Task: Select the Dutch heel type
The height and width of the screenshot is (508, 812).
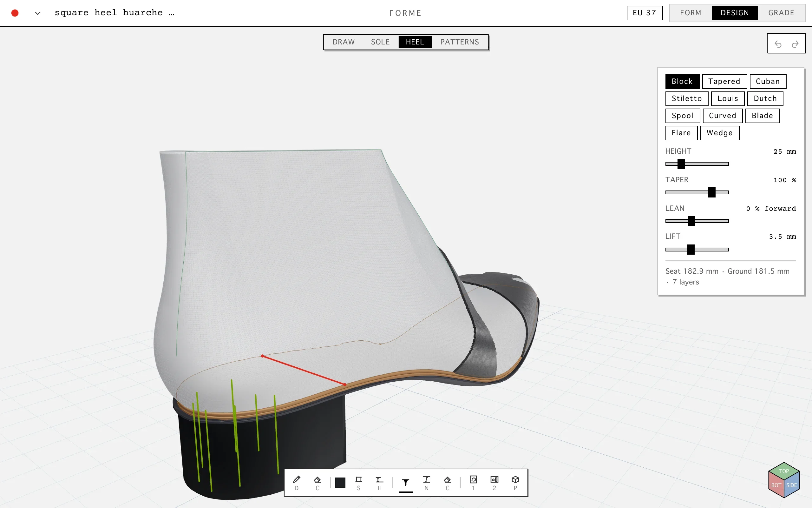Action: point(765,98)
